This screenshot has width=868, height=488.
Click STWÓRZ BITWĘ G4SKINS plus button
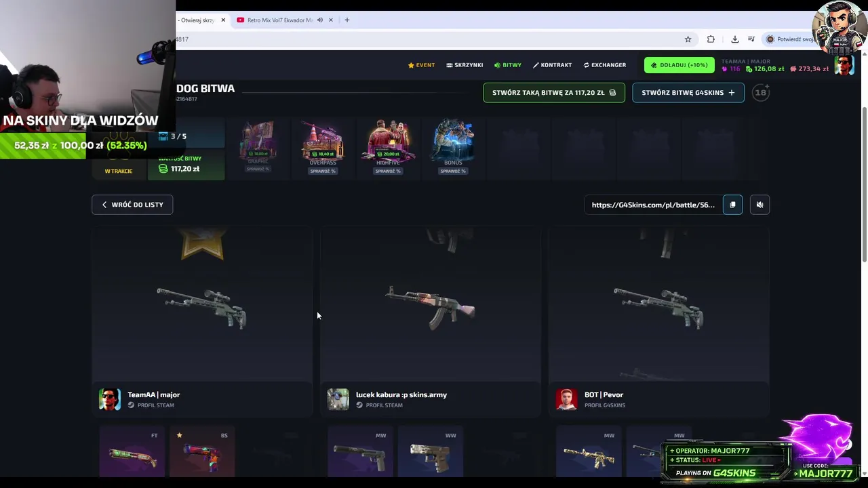click(x=688, y=93)
